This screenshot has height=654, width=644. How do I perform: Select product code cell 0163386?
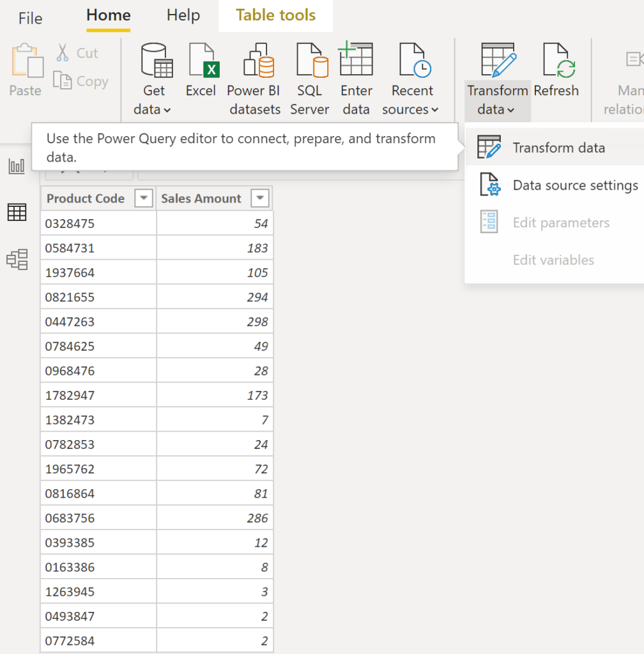[98, 567]
